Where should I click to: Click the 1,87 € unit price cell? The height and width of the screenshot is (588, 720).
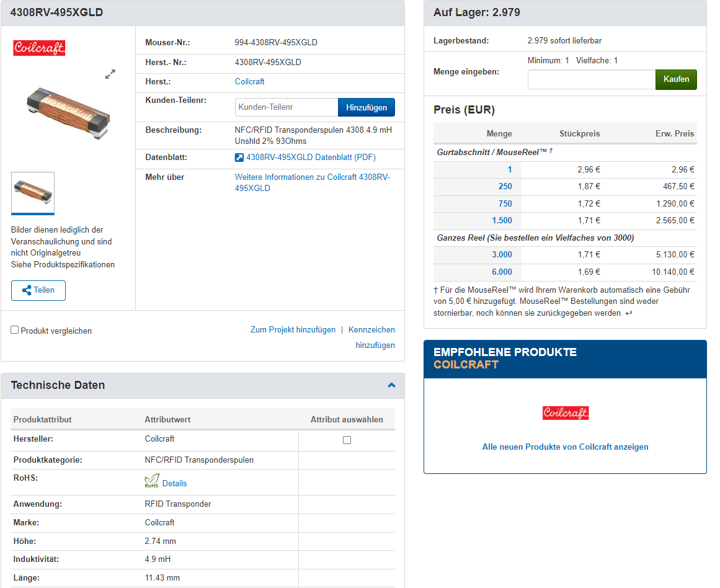click(589, 187)
